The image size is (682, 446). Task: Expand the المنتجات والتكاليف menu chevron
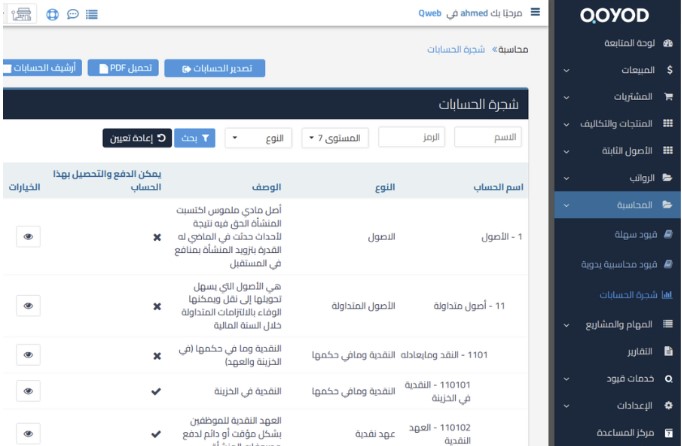(x=566, y=124)
